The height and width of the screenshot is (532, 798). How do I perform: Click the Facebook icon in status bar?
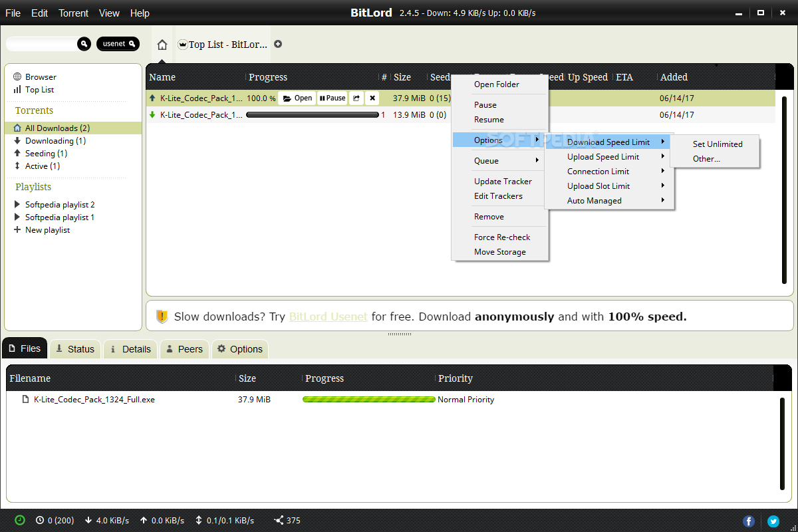(749, 521)
